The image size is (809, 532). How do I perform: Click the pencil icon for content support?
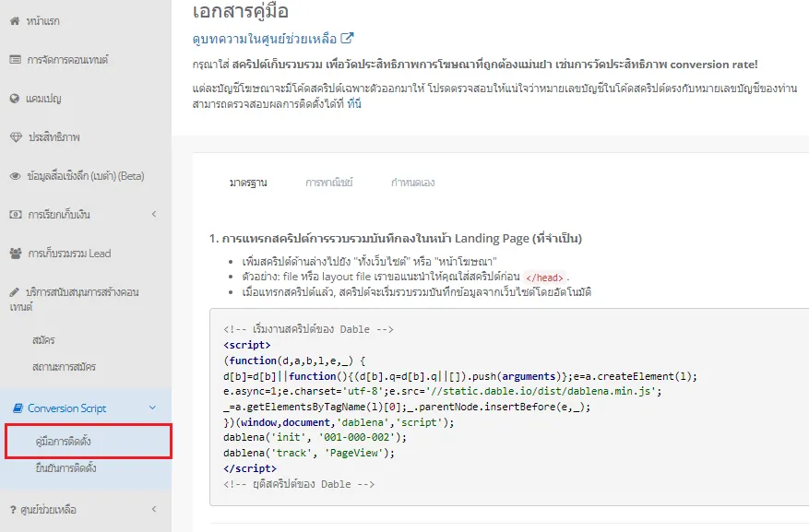point(15,291)
